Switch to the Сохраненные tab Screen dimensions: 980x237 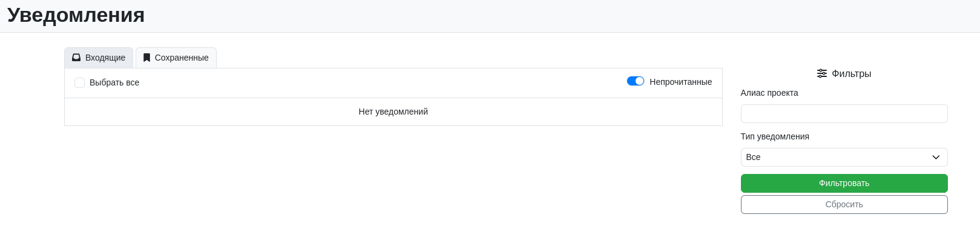(x=176, y=58)
